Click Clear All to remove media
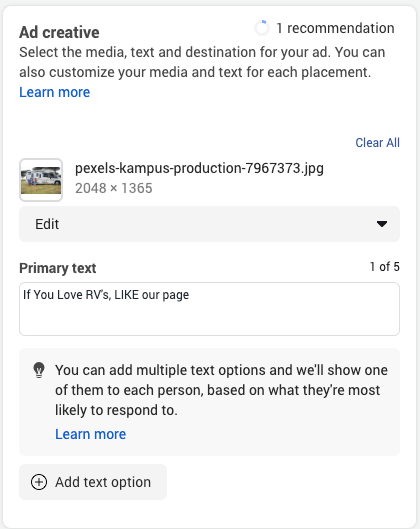The image size is (420, 529). pyautogui.click(x=377, y=143)
